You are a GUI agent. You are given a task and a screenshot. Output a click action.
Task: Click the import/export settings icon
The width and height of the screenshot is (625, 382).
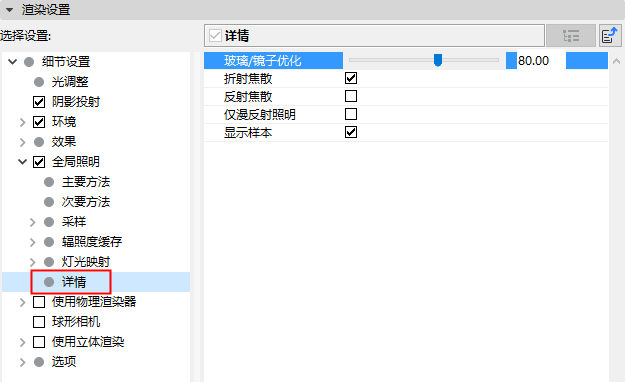pyautogui.click(x=610, y=36)
